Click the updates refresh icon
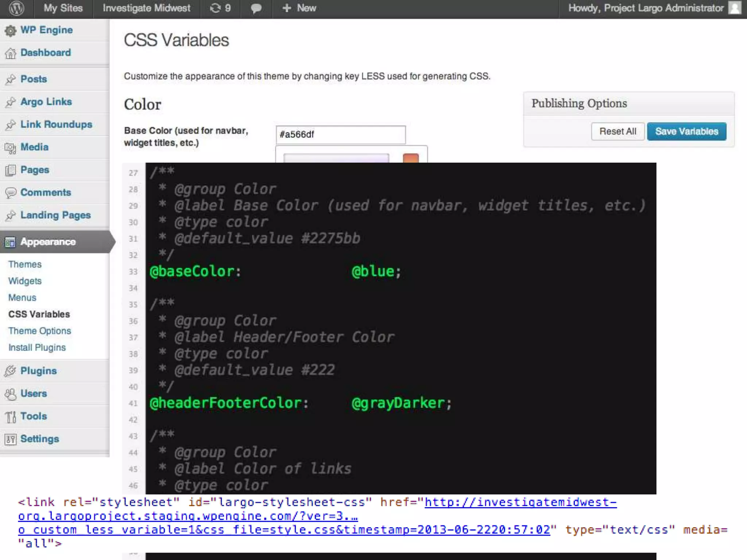The width and height of the screenshot is (747, 560). tap(215, 8)
